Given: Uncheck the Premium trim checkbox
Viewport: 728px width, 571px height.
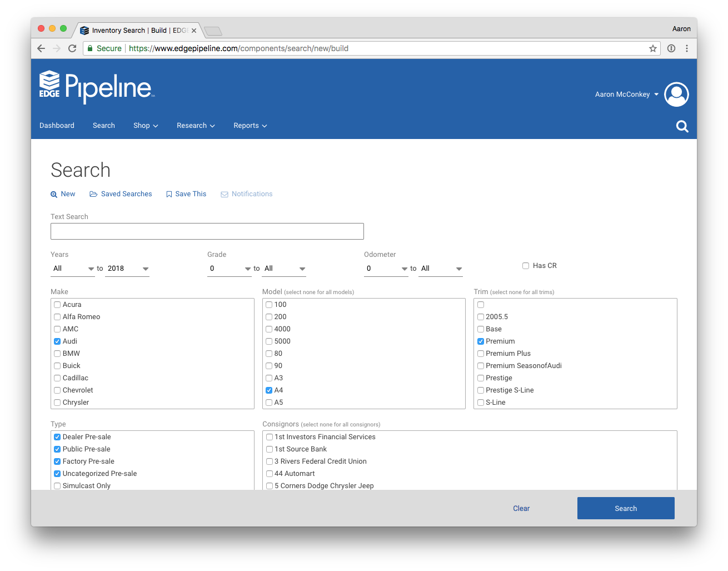Looking at the screenshot, I should (481, 341).
